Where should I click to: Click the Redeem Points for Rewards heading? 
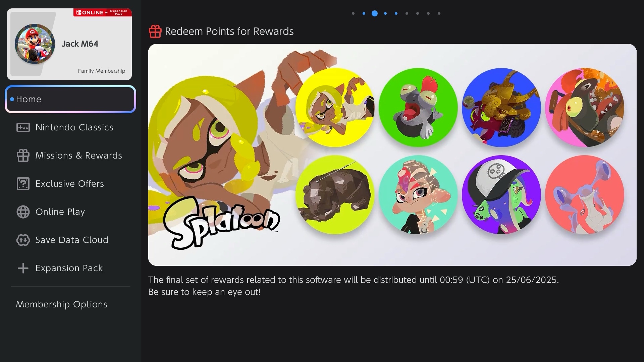[229, 32]
